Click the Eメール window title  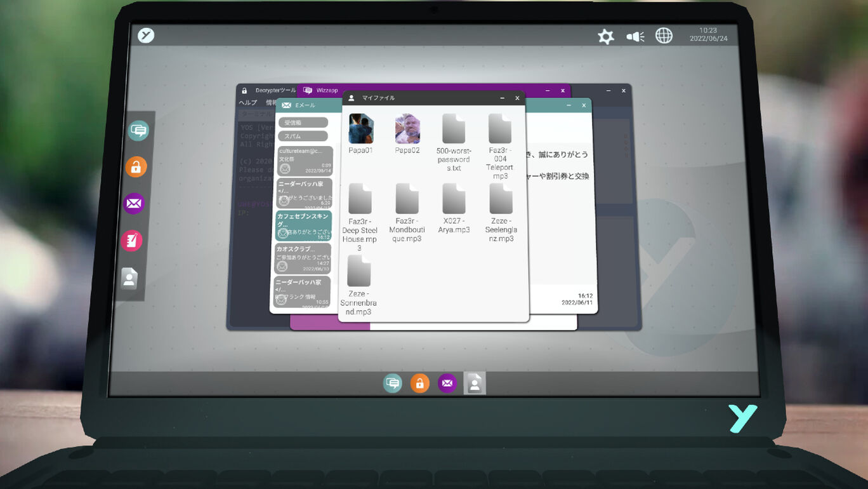click(305, 105)
